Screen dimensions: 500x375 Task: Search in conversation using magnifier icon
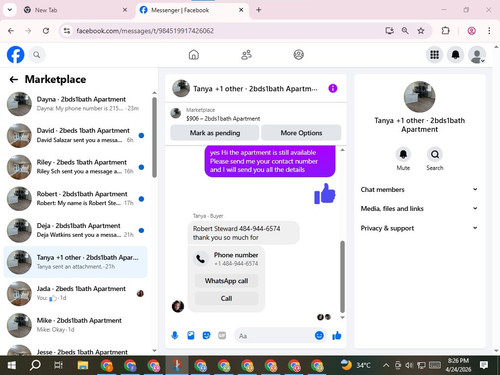[435, 154]
